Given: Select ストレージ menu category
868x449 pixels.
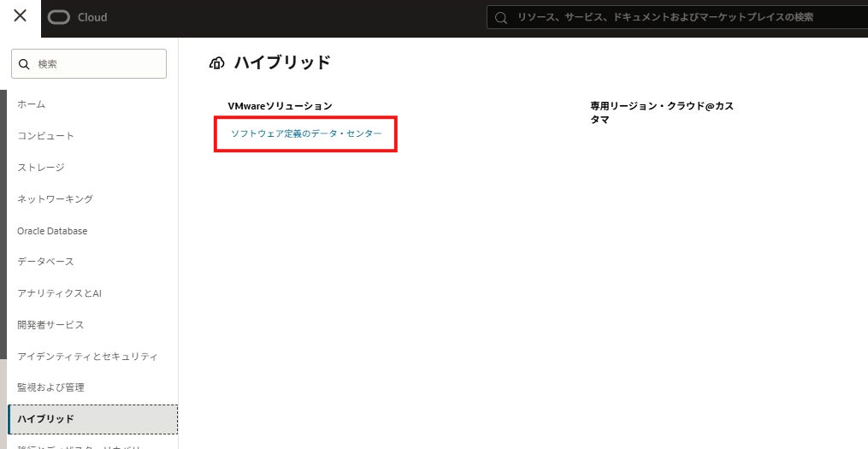Looking at the screenshot, I should tap(41, 168).
